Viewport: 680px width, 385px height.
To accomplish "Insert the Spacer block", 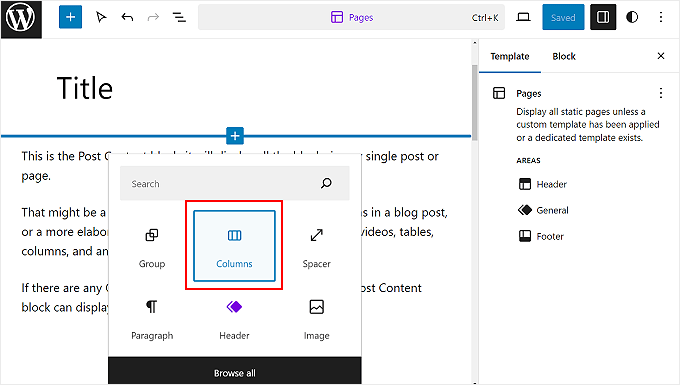I will [x=317, y=246].
